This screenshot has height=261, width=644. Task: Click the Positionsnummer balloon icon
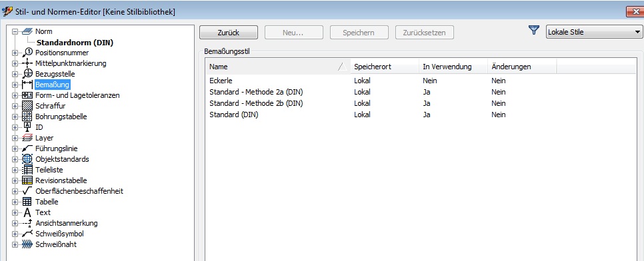pyautogui.click(x=27, y=53)
